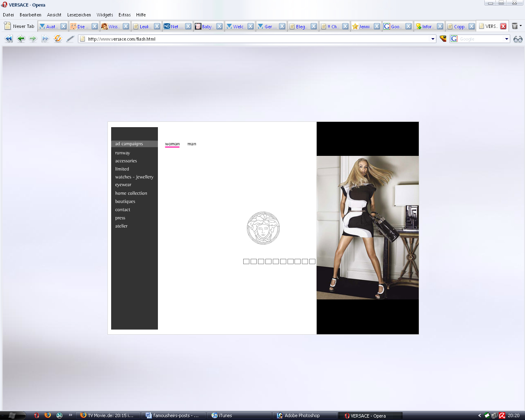The width and height of the screenshot is (525, 420).
Task: Click the first square box under the Medusa logo
Action: [246, 261]
